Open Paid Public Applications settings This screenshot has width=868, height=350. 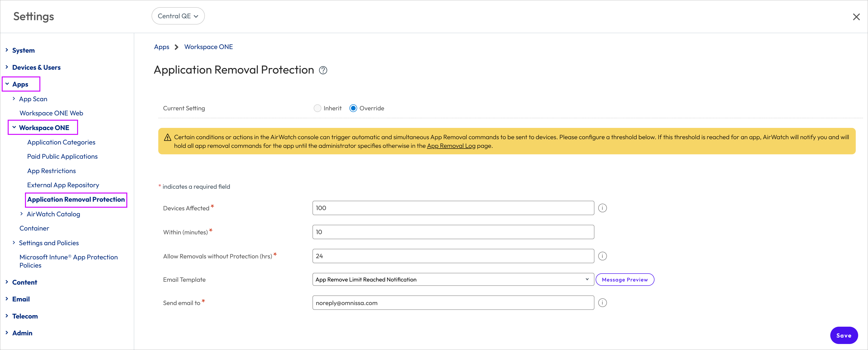tap(62, 156)
